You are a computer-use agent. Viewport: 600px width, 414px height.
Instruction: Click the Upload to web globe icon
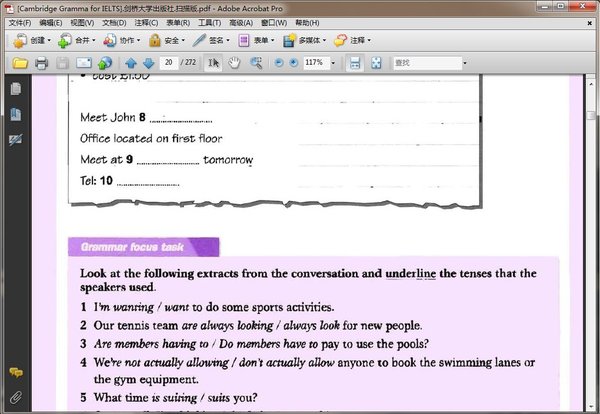[x=105, y=63]
